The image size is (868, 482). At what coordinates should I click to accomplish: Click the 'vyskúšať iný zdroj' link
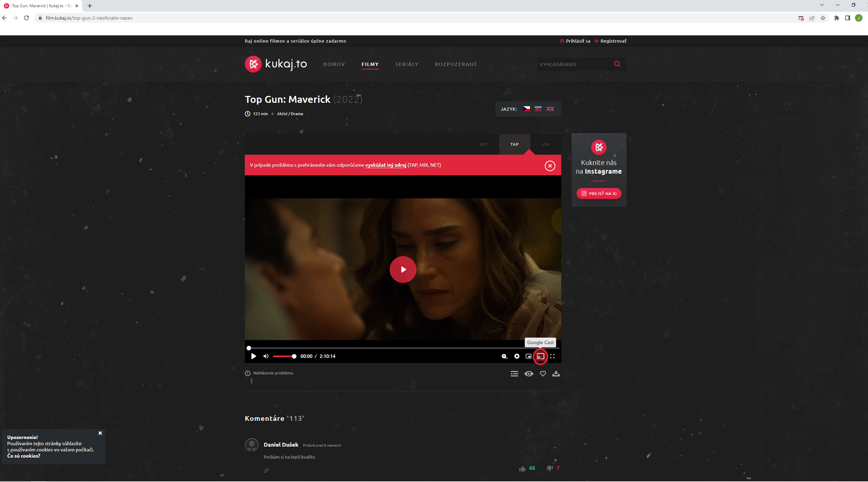tap(386, 165)
